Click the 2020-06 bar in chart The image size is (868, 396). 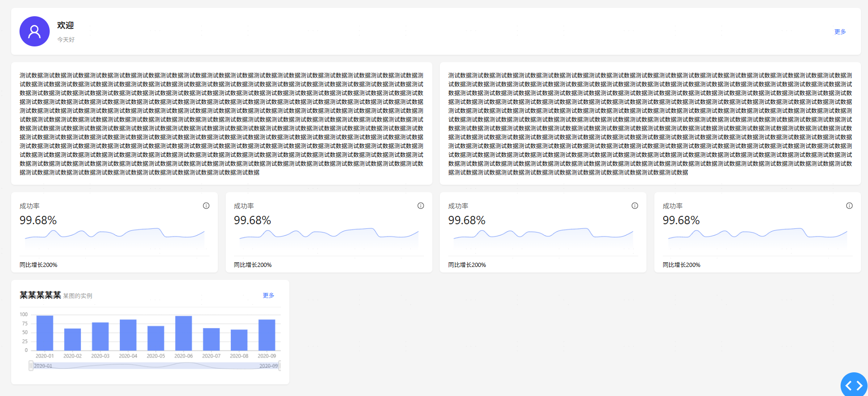pyautogui.click(x=183, y=333)
